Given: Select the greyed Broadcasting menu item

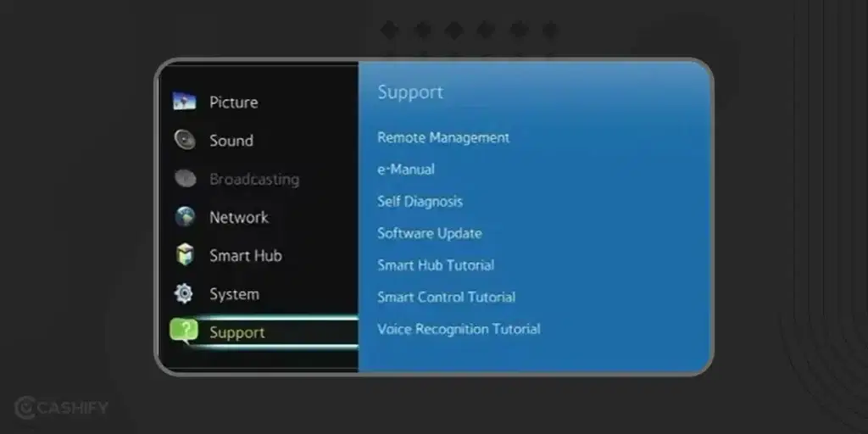Looking at the screenshot, I should pos(254,180).
